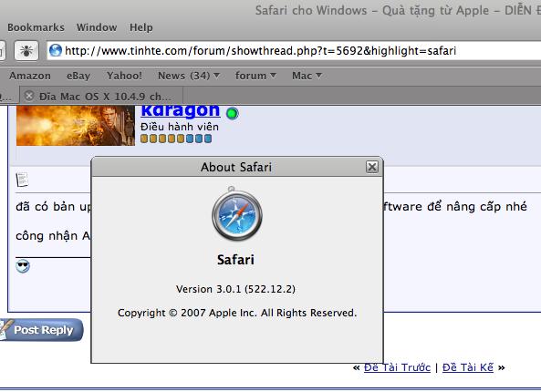Click the About Safari title bar
This screenshot has width=541, height=392.
click(237, 167)
